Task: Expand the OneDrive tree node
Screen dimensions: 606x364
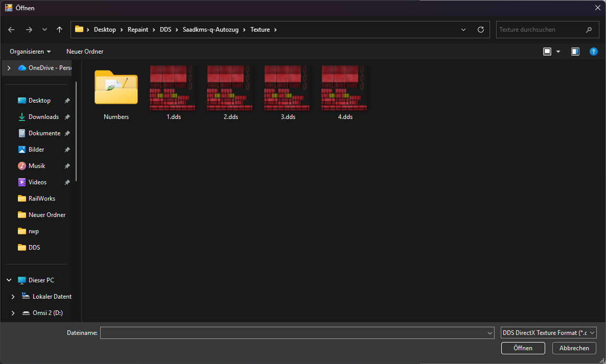Action: pos(9,68)
